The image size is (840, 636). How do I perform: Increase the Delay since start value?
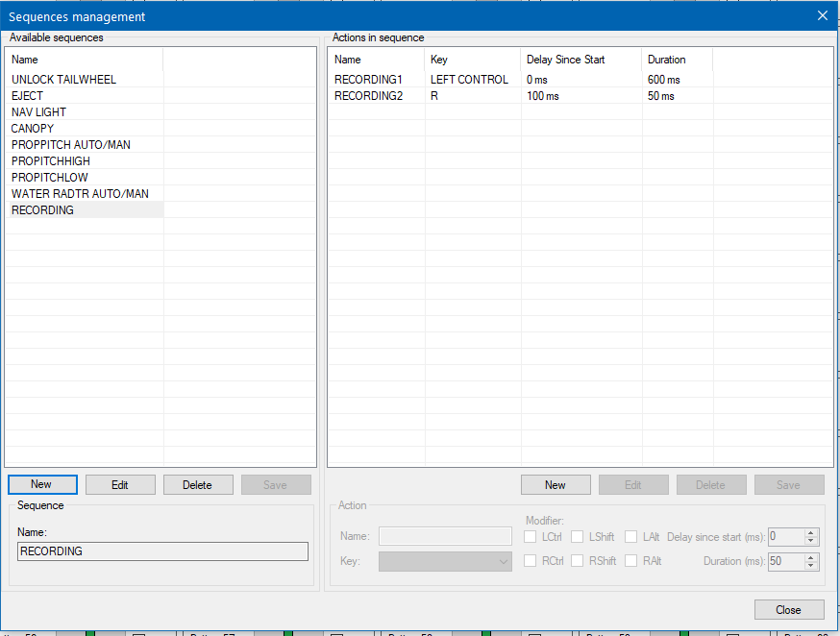tap(811, 533)
